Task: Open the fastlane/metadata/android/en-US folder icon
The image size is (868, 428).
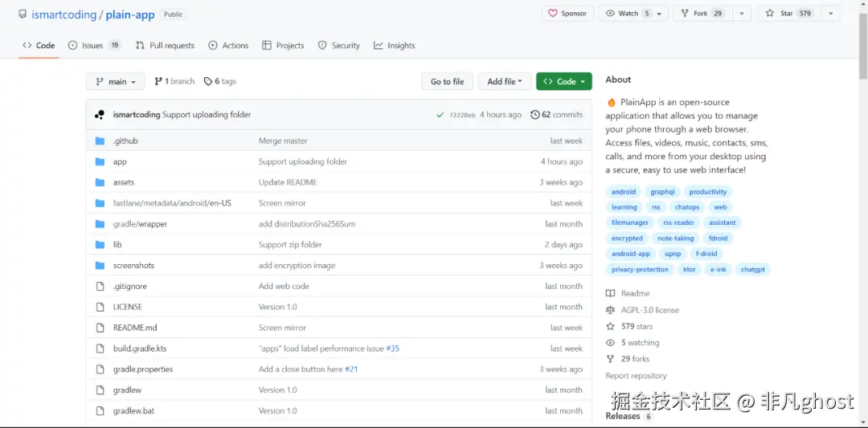Action: point(100,203)
